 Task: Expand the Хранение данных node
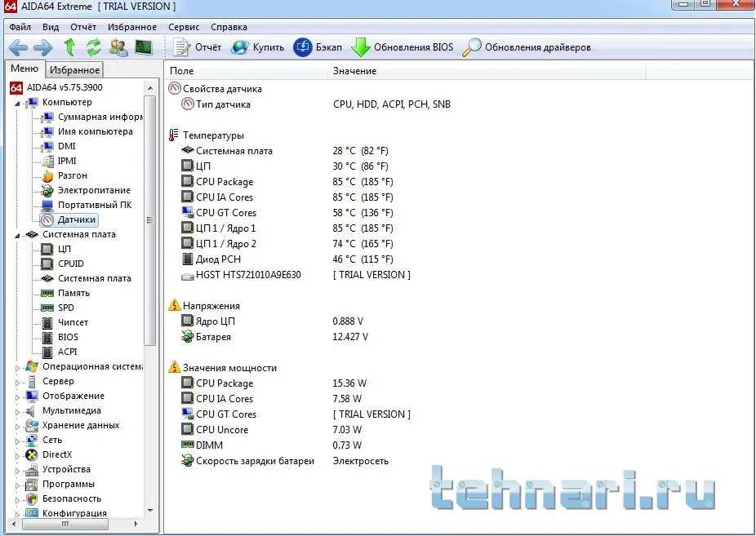[17, 426]
